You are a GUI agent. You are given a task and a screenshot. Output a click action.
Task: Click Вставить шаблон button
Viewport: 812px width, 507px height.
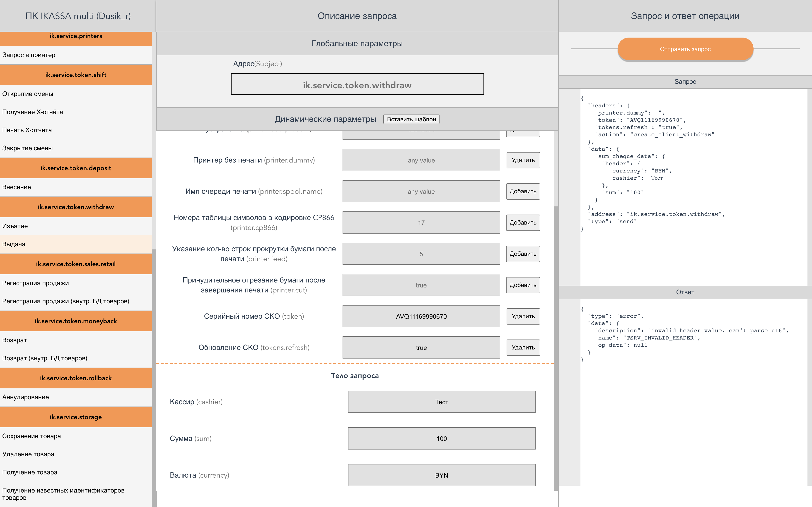coord(411,119)
